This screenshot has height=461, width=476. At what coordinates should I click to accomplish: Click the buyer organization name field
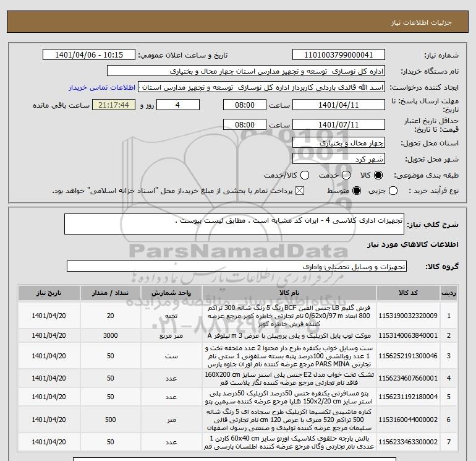(x=246, y=71)
